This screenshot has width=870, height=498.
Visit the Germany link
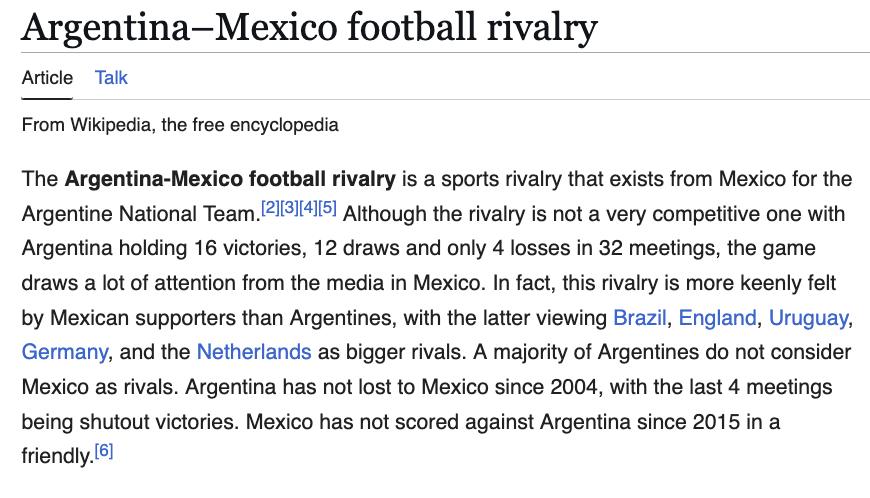[64, 352]
